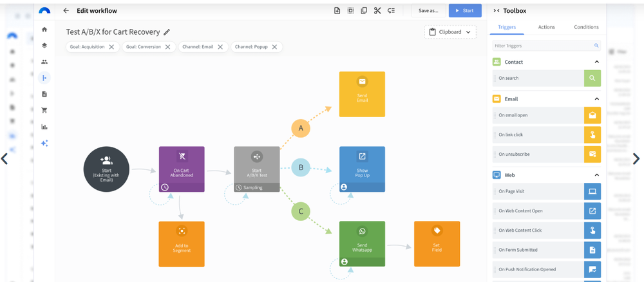Select the Start A/B/X Test node
Image resolution: width=644 pixels, height=282 pixels.
(x=257, y=169)
